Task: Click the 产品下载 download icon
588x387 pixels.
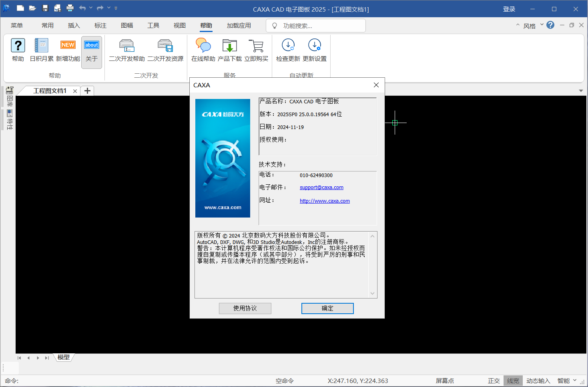Action: 229,50
